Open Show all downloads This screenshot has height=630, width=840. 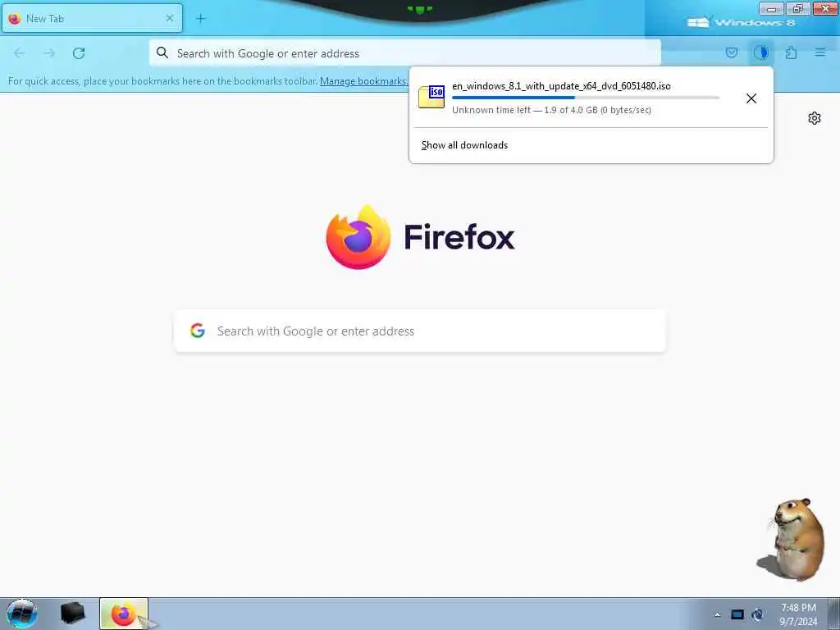click(464, 145)
